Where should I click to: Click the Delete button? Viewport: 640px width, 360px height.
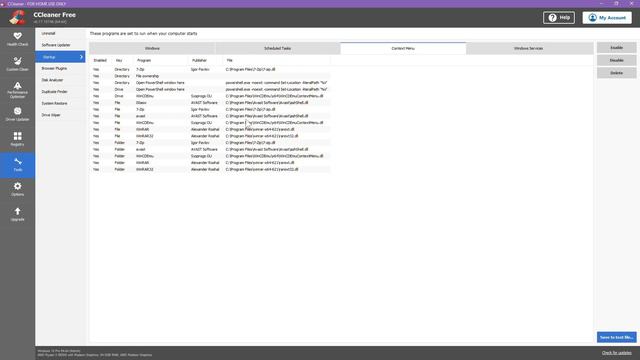tap(616, 73)
